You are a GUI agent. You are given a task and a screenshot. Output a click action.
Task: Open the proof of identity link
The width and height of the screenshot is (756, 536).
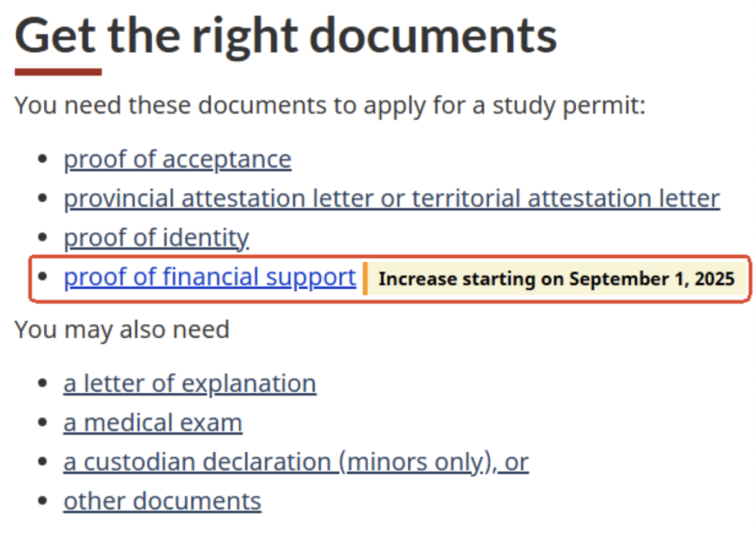point(156,238)
